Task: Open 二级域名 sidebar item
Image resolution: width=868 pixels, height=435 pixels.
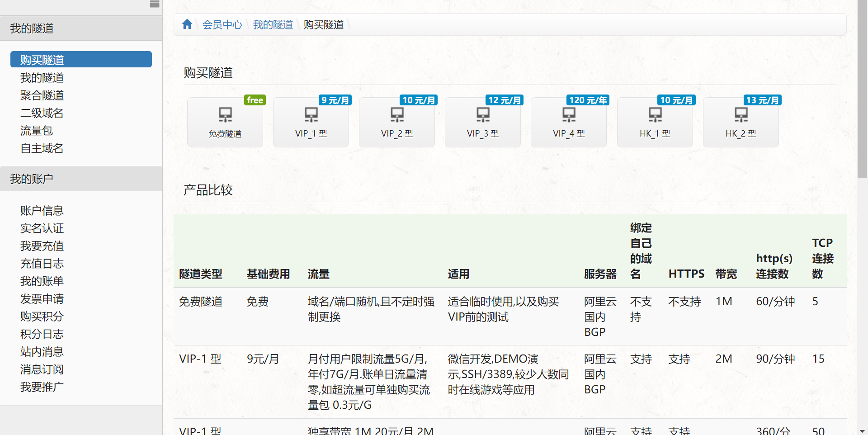Action: point(42,113)
